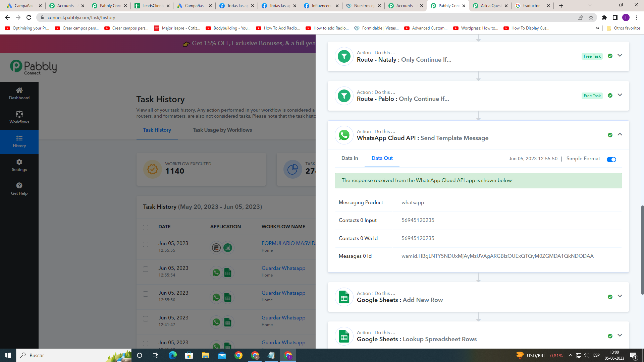
Task: Click the form app icon in FORMULARIO MASVID row
Action: pos(216,248)
